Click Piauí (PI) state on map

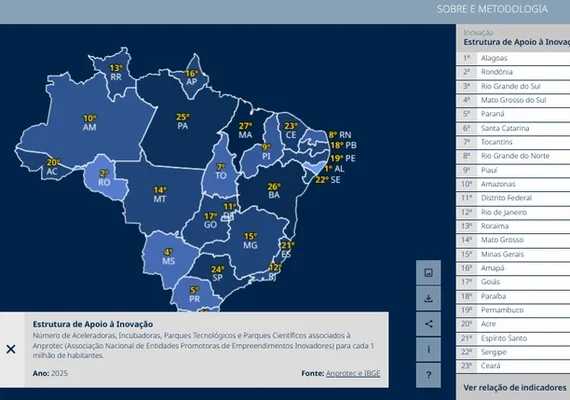(266, 152)
